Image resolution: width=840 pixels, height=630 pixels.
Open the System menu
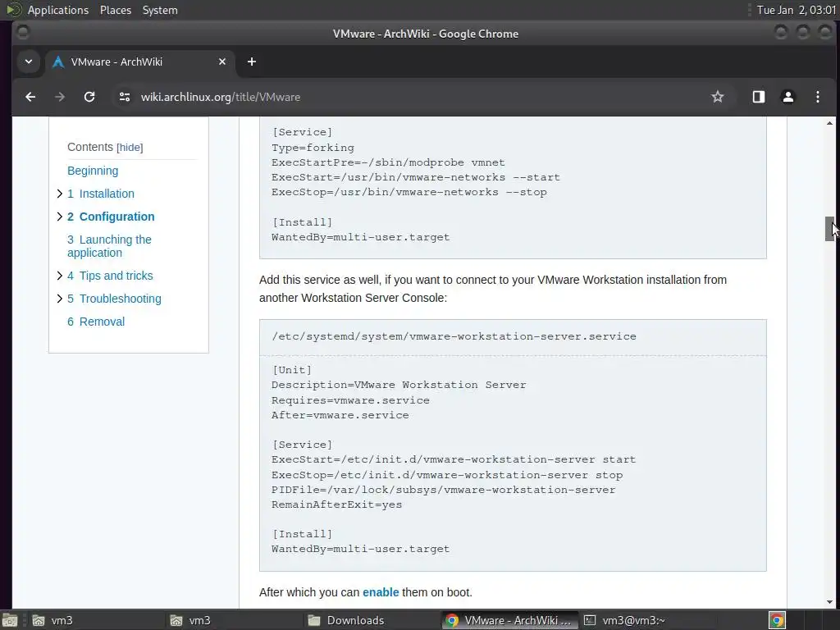click(160, 10)
